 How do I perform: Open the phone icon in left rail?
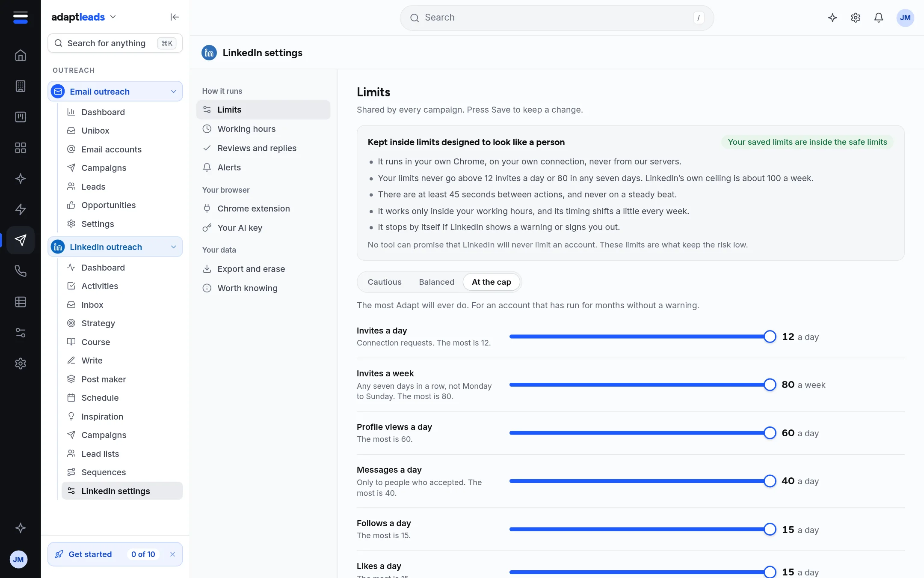[21, 271]
